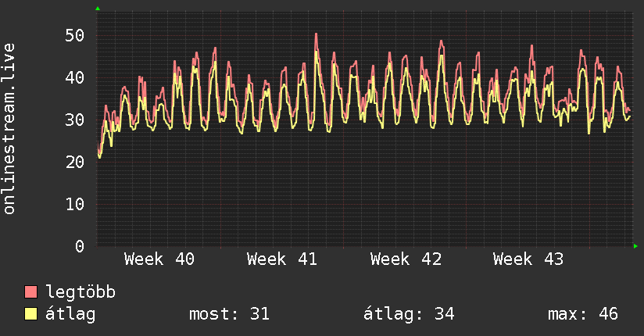Click the 30 y-axis label
Image resolution: width=644 pixels, height=336 pixels.
pos(75,120)
